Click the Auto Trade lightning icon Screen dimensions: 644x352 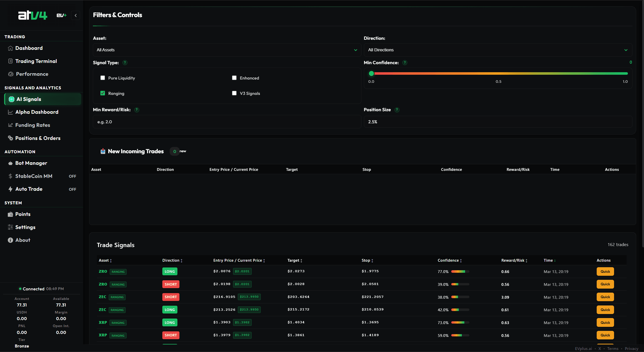[10, 189]
